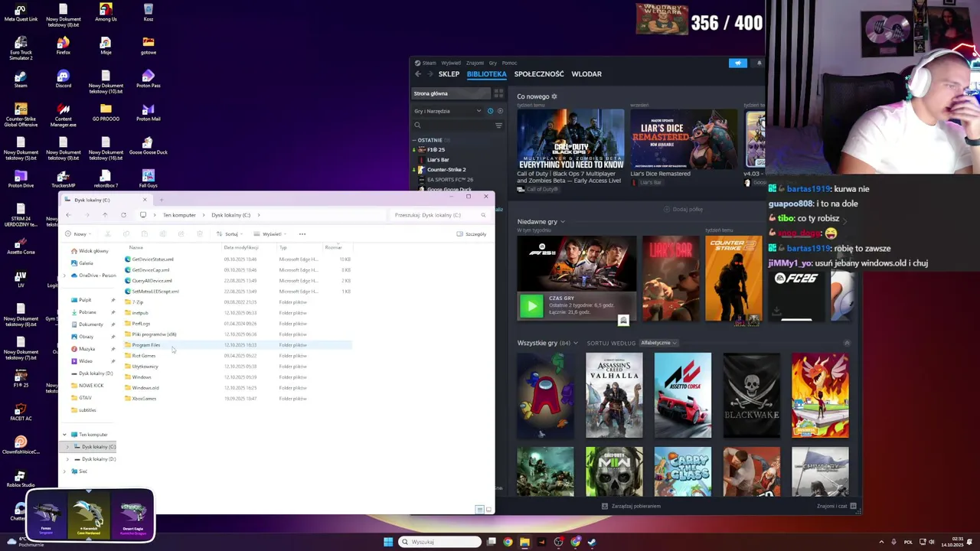Select the Program Files folder row
The height and width of the screenshot is (551, 980).
tap(237, 345)
